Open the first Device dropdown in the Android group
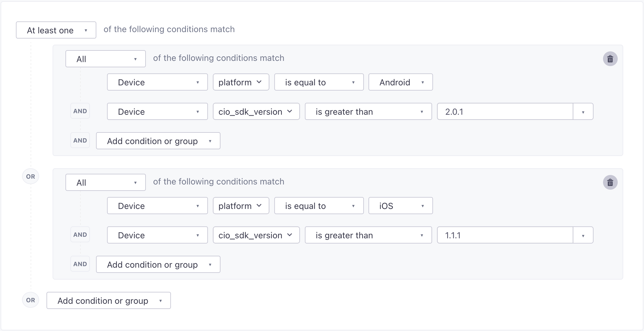The height and width of the screenshot is (331, 644). point(157,82)
